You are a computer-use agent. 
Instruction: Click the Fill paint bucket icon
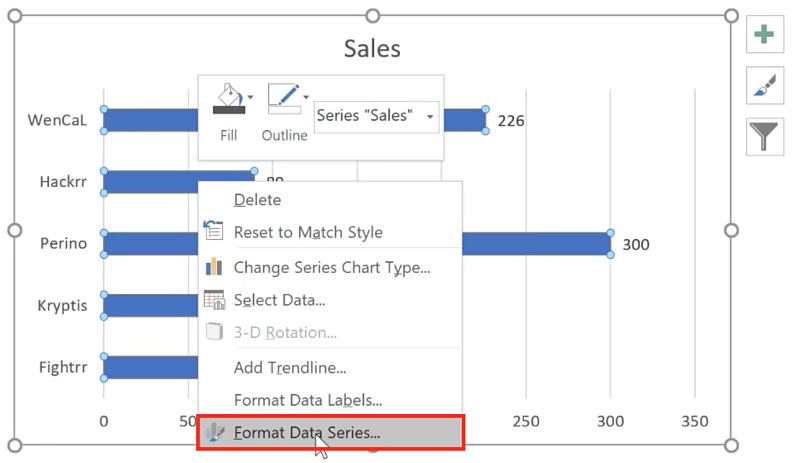(228, 99)
